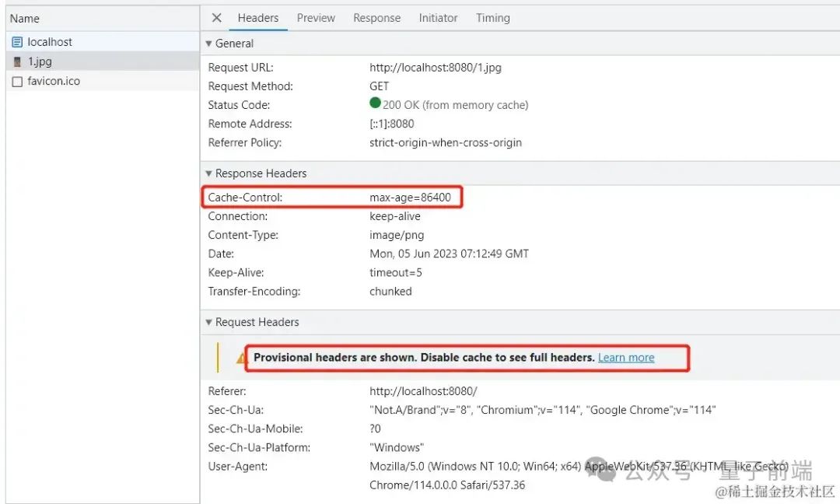Select the localhost request row
This screenshot has height=504, width=840.
click(103, 42)
